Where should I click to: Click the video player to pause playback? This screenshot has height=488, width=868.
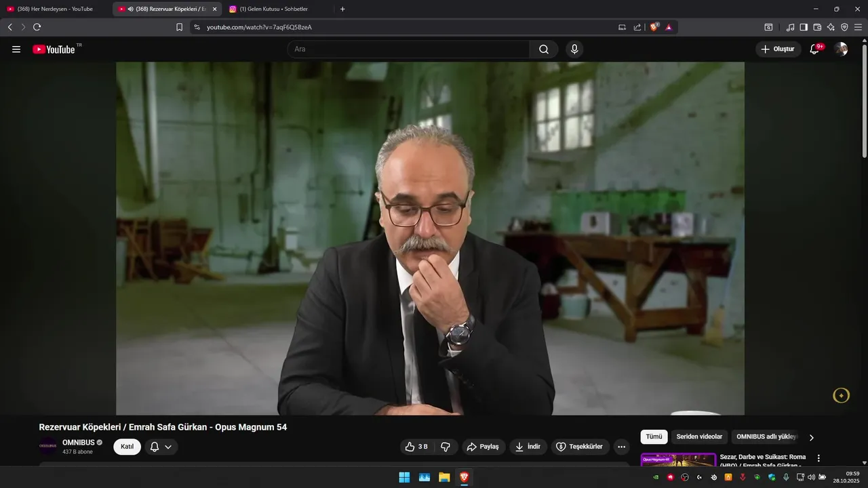tap(430, 238)
